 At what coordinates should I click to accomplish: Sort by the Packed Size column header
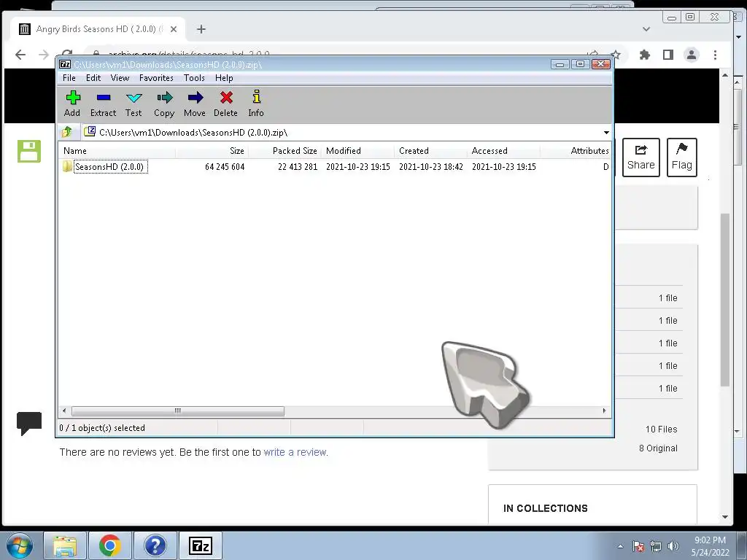[285, 151]
